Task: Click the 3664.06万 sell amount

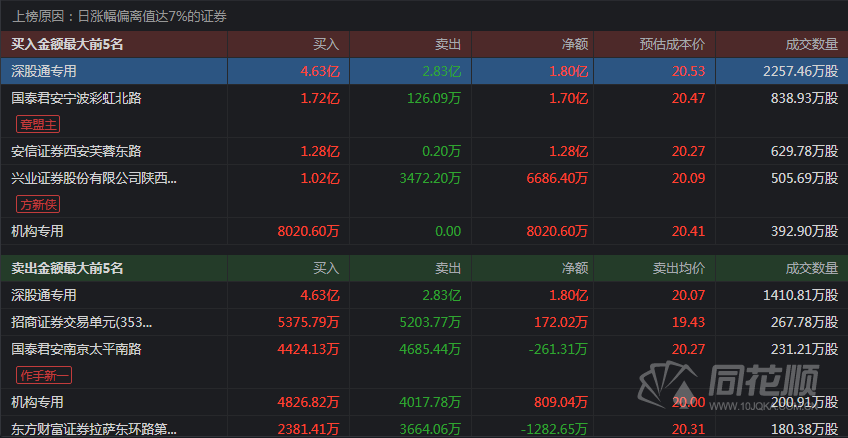Action: click(x=430, y=430)
